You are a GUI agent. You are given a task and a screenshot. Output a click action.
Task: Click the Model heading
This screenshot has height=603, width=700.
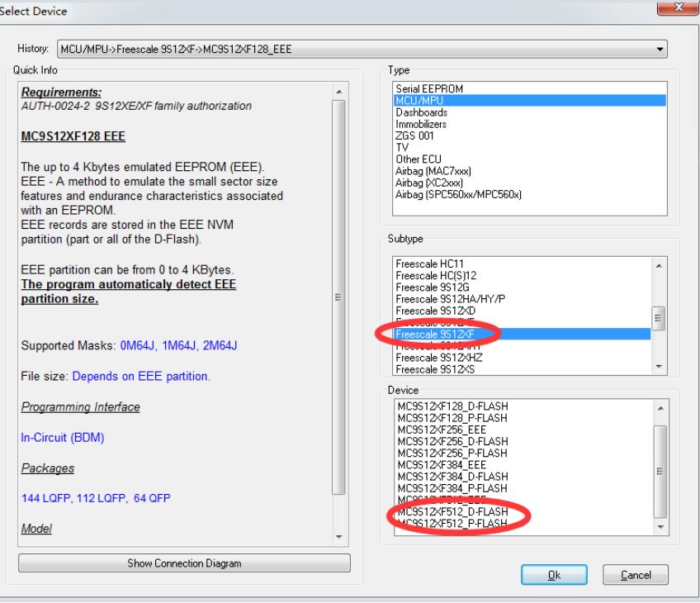[36, 529]
